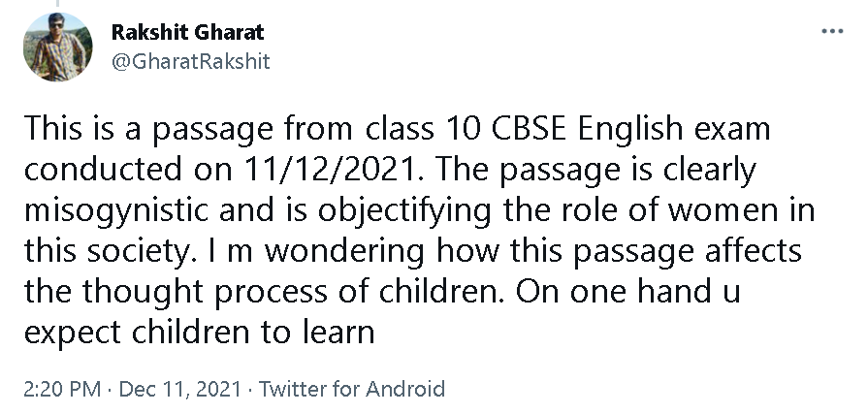
Task: Click the @GharatRakshit handle
Action: [x=191, y=61]
